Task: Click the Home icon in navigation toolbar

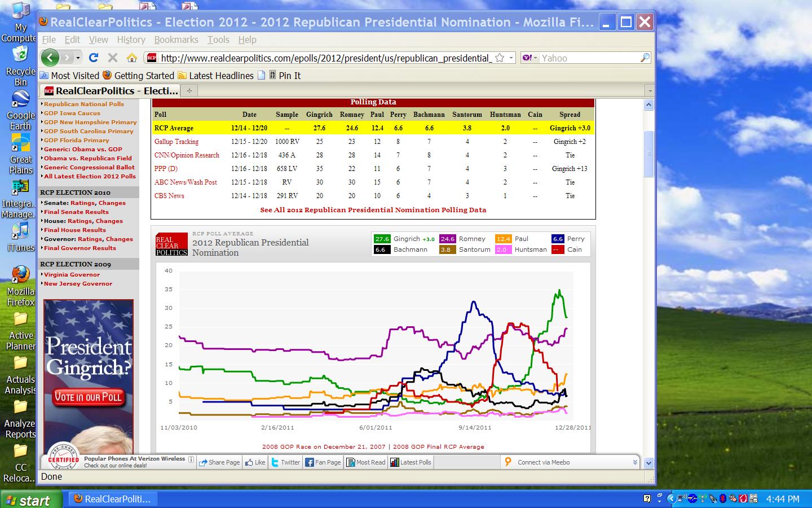Action: point(132,58)
